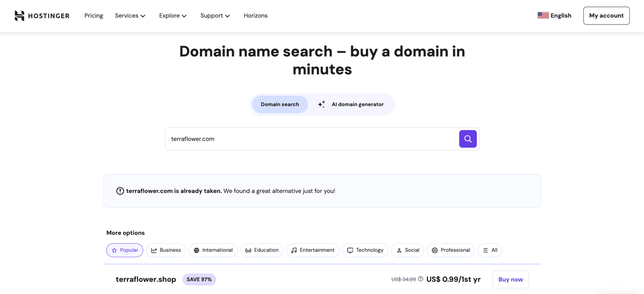Click the globe icon on the International filter
The height and width of the screenshot is (294, 644).
(196, 250)
